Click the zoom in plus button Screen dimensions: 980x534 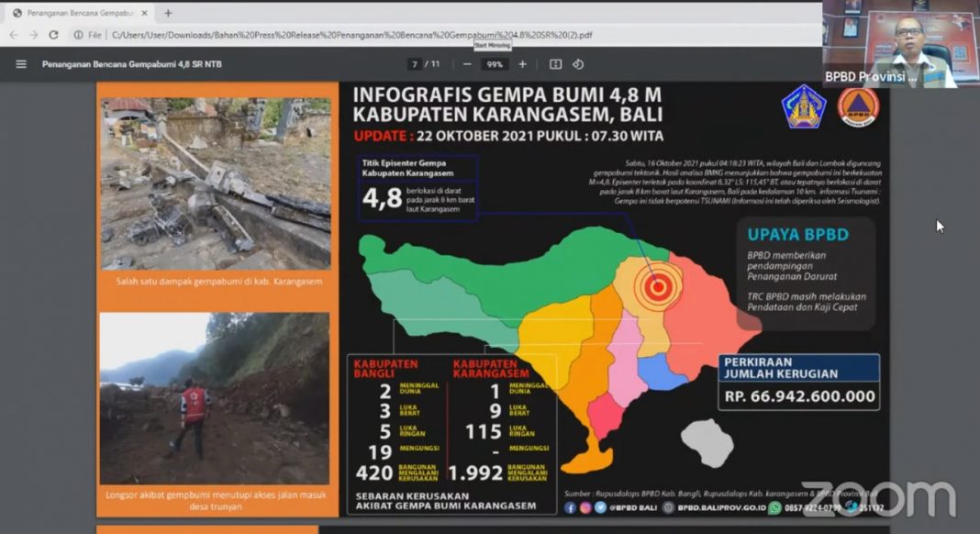click(x=523, y=64)
